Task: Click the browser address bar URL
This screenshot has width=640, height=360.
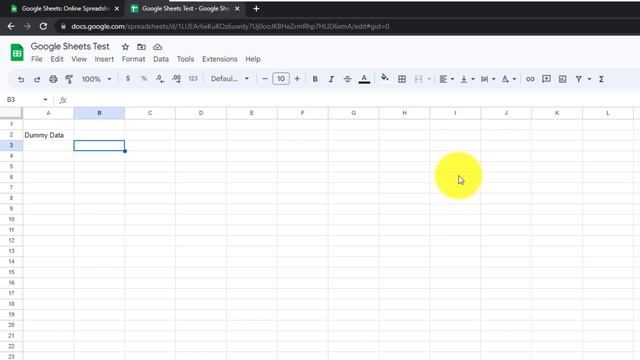Action: point(230,27)
